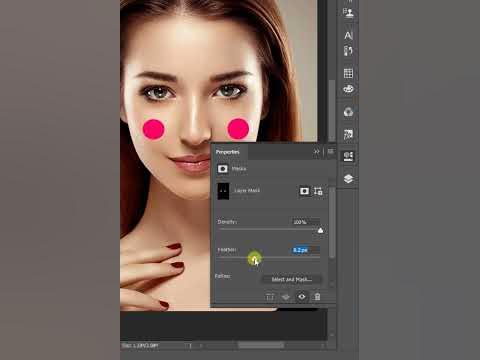This screenshot has height=360, width=480.
Task: Select the pixel mask button
Action: pos(304,191)
